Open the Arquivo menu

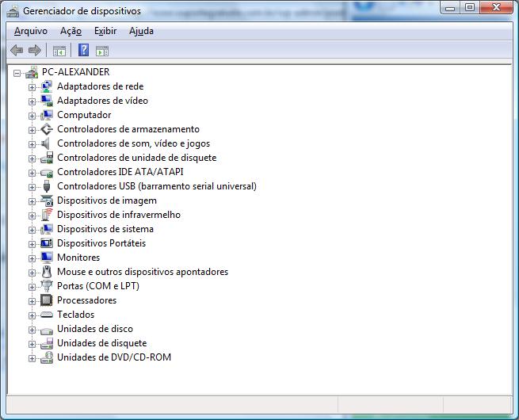pyautogui.click(x=31, y=31)
